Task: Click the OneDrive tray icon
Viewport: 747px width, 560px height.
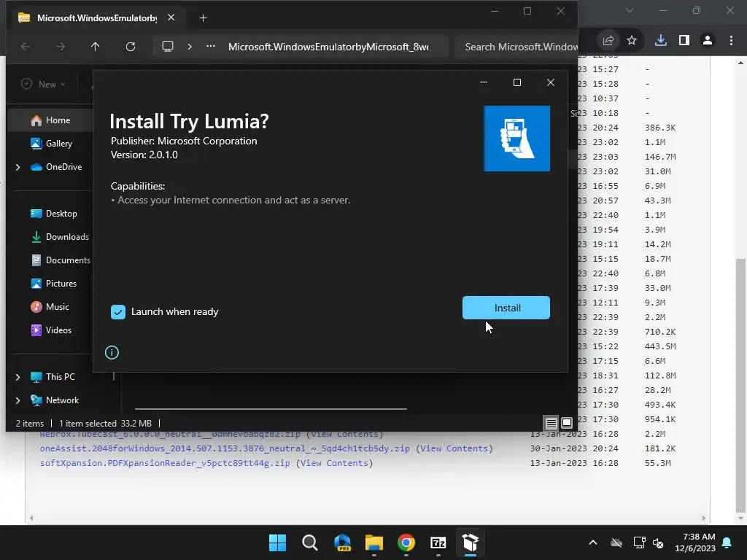Action: click(x=616, y=542)
